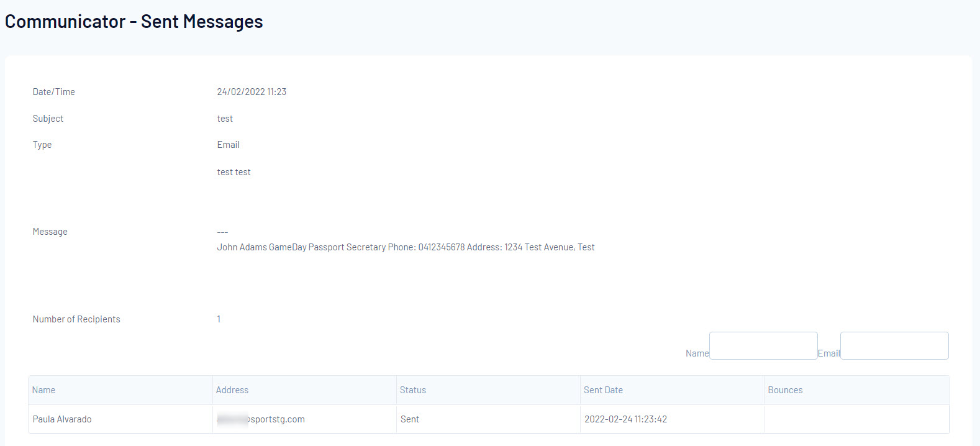The width and height of the screenshot is (980, 446).
Task: Click the Date/Time label
Action: [x=54, y=92]
